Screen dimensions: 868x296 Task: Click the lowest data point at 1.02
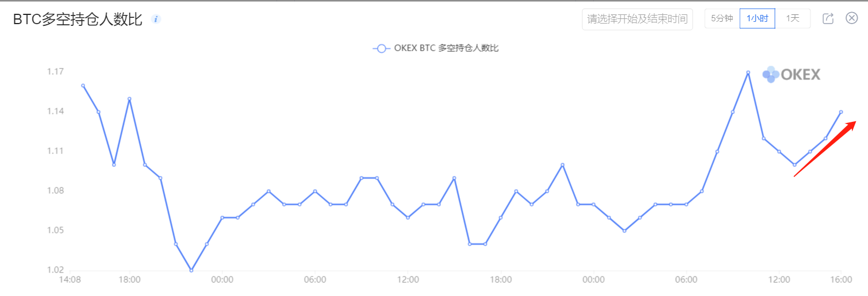pyautogui.click(x=191, y=270)
